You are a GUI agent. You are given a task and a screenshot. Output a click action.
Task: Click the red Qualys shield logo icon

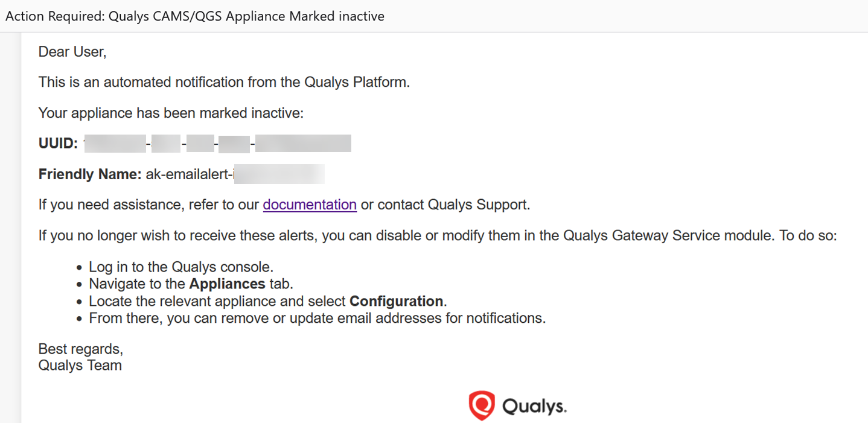tap(482, 406)
